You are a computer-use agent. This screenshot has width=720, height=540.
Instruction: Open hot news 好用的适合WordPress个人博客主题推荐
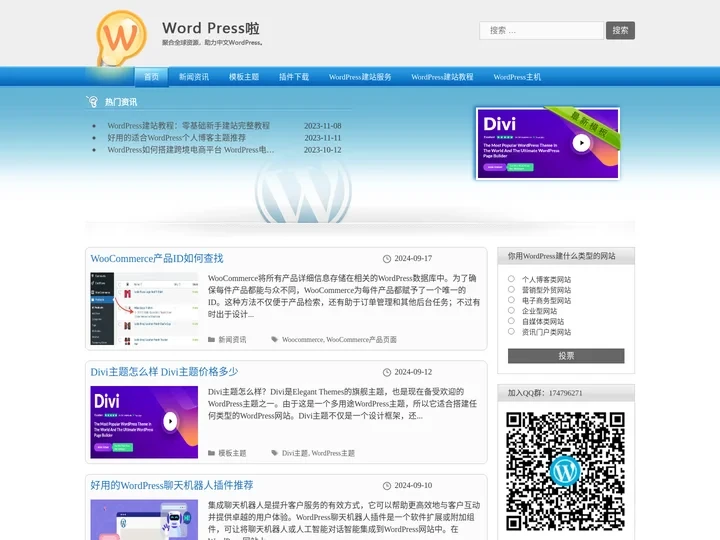[176, 138]
